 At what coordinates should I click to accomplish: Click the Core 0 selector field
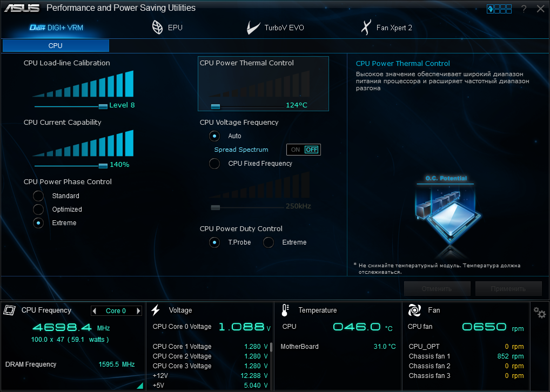[x=116, y=310]
